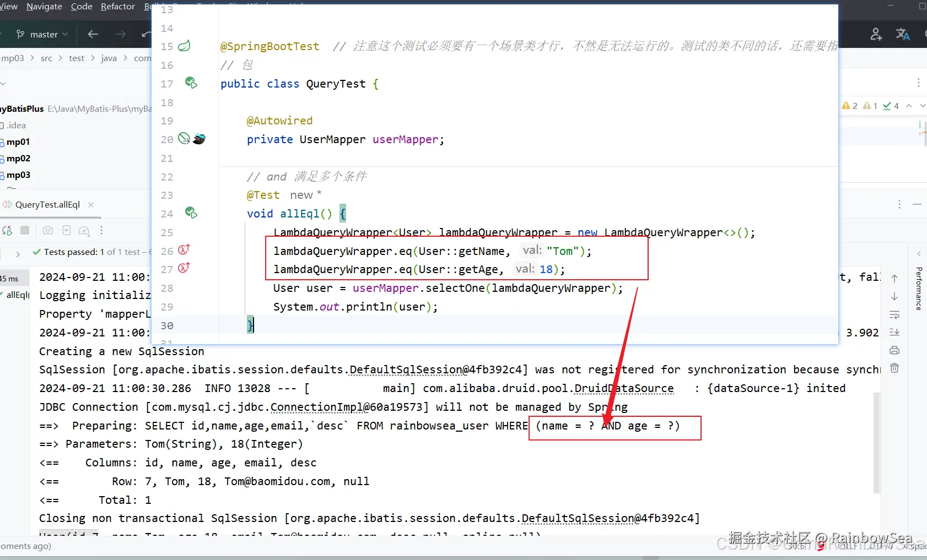
Task: Click the 'Tests passed: 1 of 1 test' status
Action: [x=92, y=252]
